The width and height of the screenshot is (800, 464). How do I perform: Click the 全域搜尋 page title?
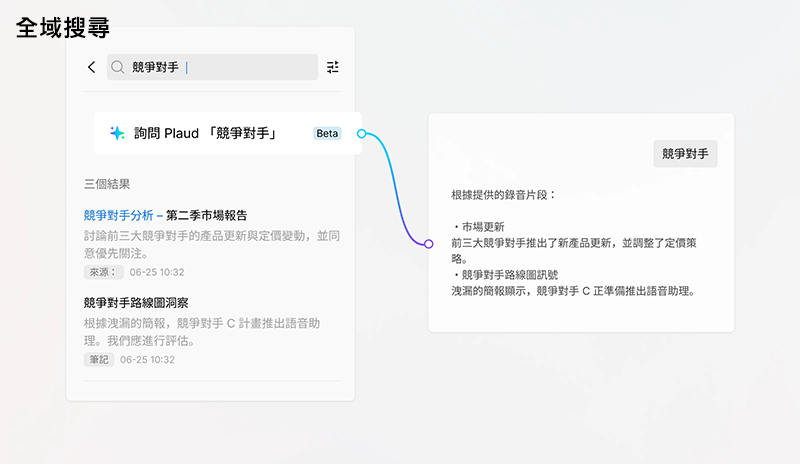click(x=63, y=28)
